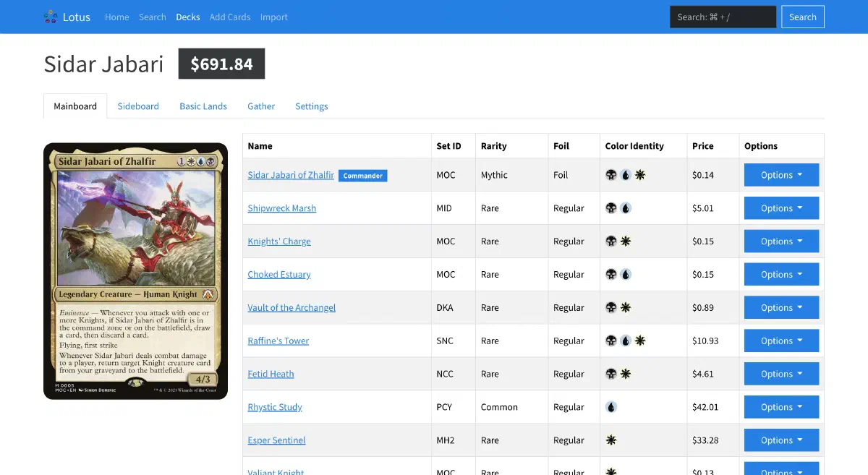
Task: Open Options dropdown for Rhystic Study
Action: 781,407
